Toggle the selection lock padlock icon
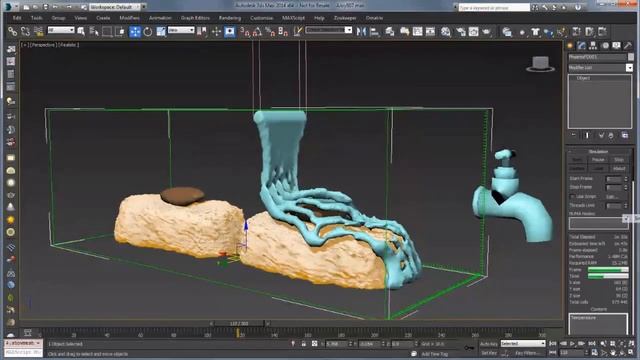This screenshot has height=360, width=640. [x=304, y=344]
